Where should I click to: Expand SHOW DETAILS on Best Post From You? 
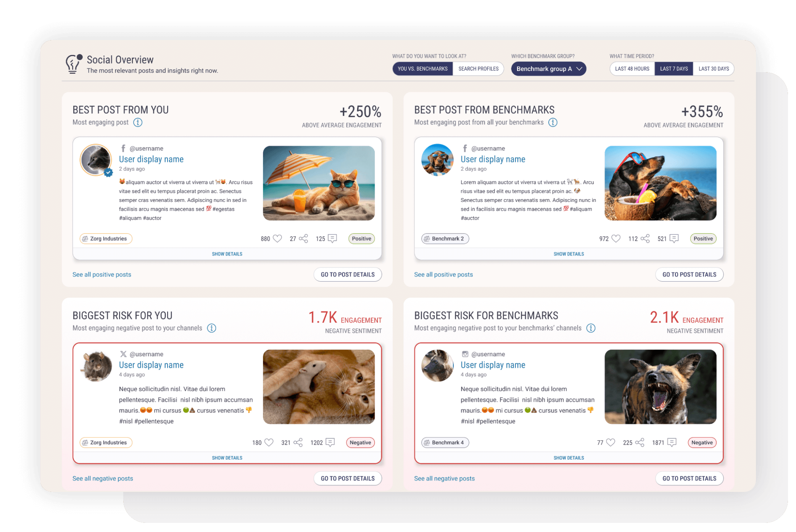[x=227, y=253]
